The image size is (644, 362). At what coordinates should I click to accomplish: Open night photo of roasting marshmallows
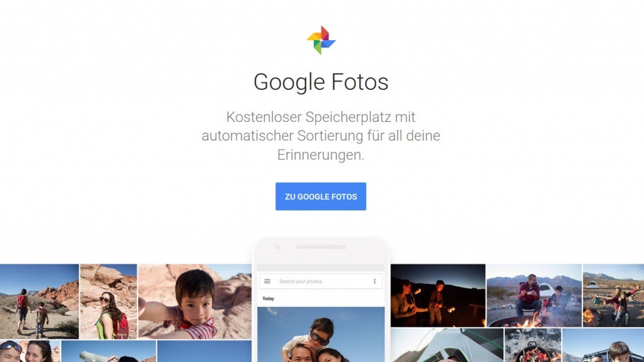(x=438, y=295)
